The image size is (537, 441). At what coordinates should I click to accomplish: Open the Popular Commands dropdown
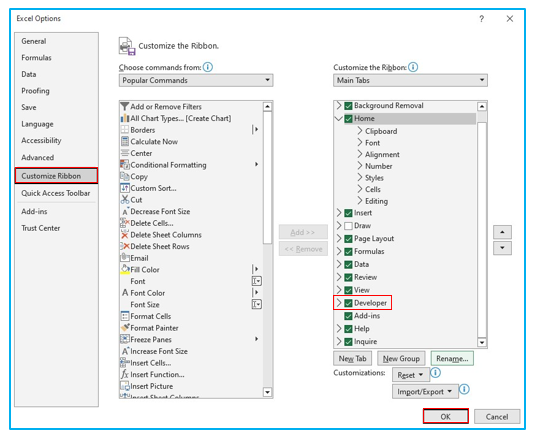click(196, 80)
